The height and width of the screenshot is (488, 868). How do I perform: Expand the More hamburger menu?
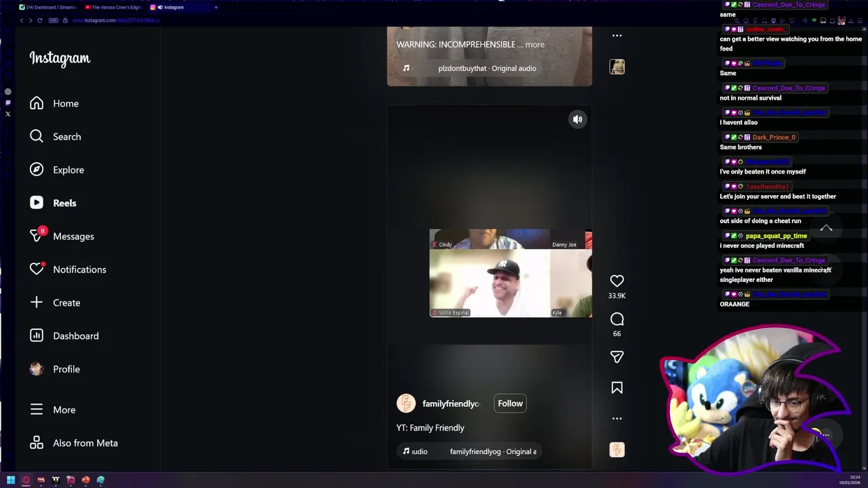37,410
